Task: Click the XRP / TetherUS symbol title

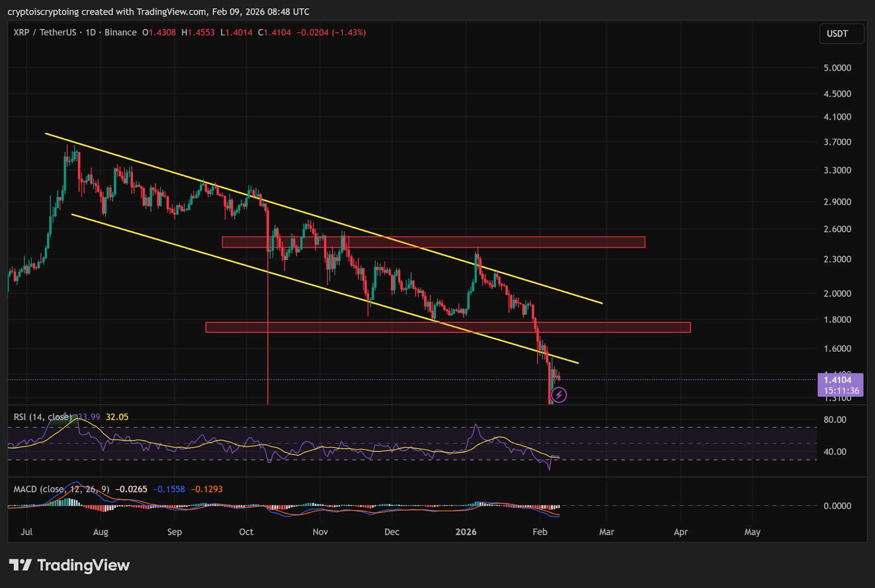Action: pos(45,33)
